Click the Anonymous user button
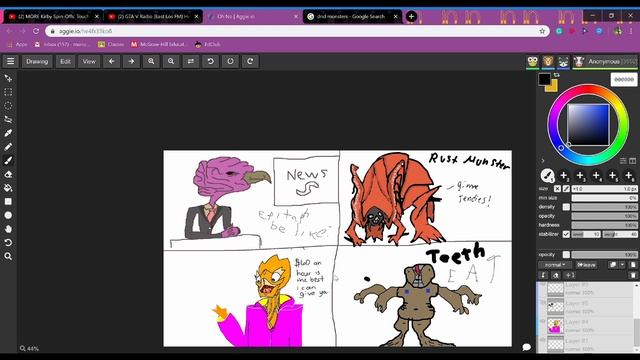Screen dimensions: 640x360 point(605,62)
